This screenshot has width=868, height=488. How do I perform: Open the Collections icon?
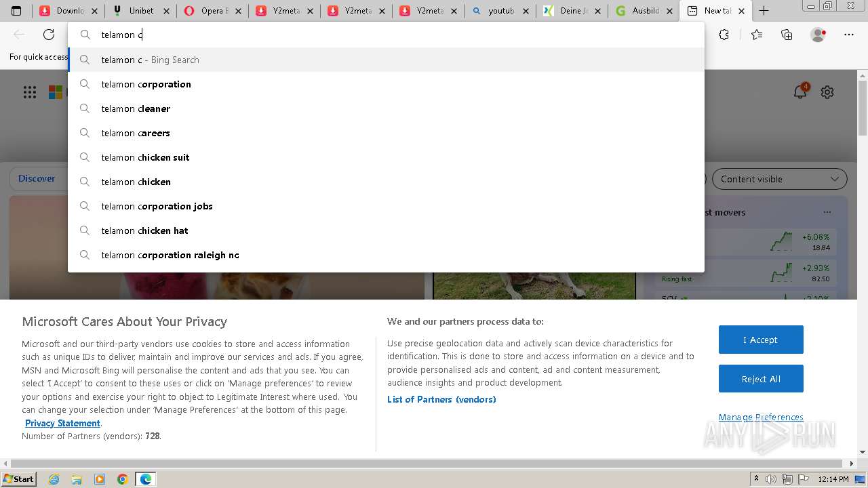tap(787, 35)
